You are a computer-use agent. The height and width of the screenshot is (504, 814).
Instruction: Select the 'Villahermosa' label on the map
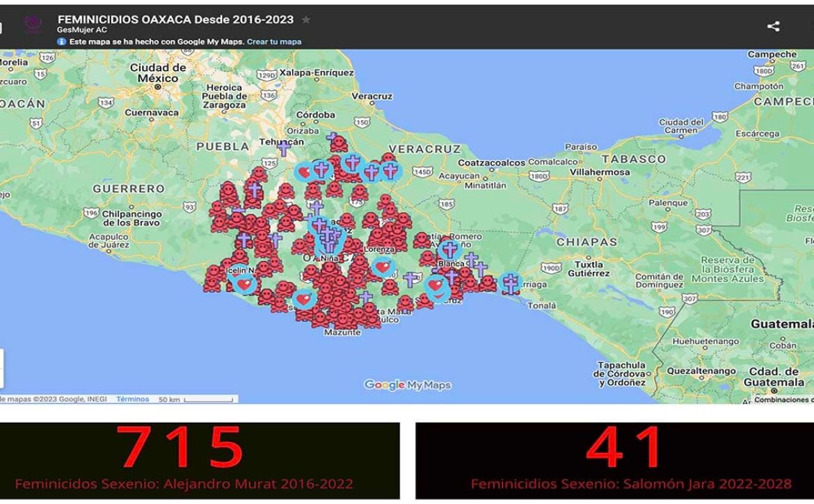pyautogui.click(x=600, y=172)
